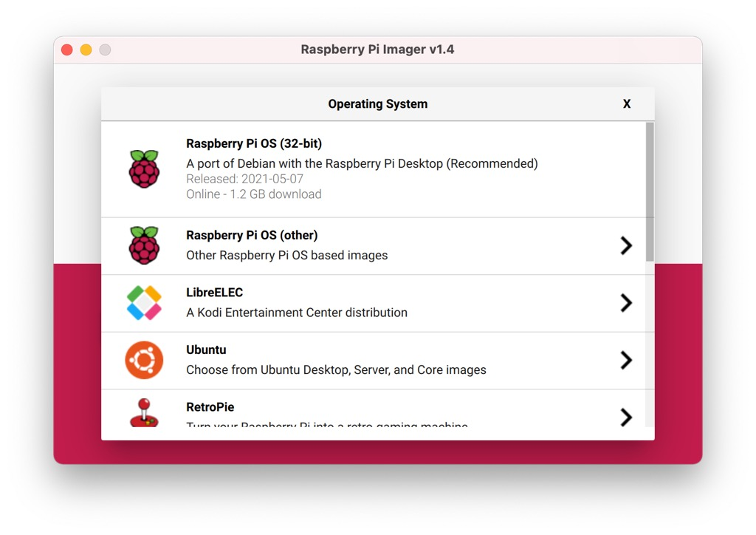Select the Raspberry Pi OS (32-bit) title
The height and width of the screenshot is (535, 756).
point(253,143)
